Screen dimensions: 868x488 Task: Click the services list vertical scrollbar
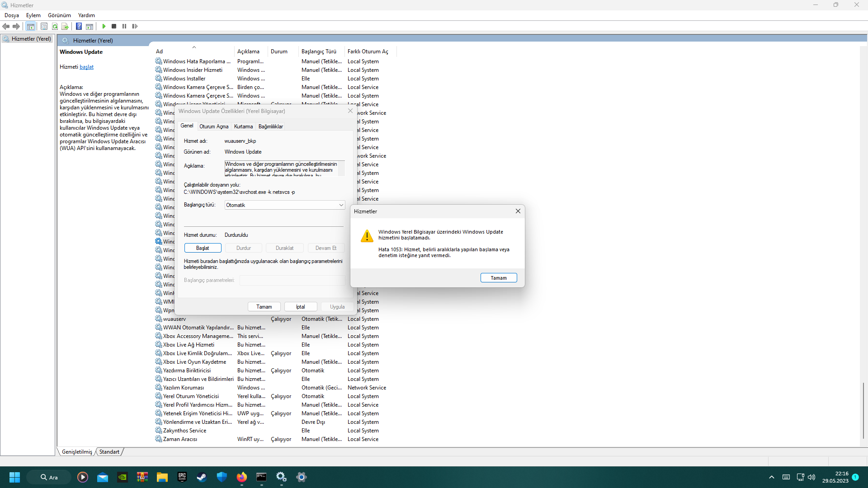[863, 410]
